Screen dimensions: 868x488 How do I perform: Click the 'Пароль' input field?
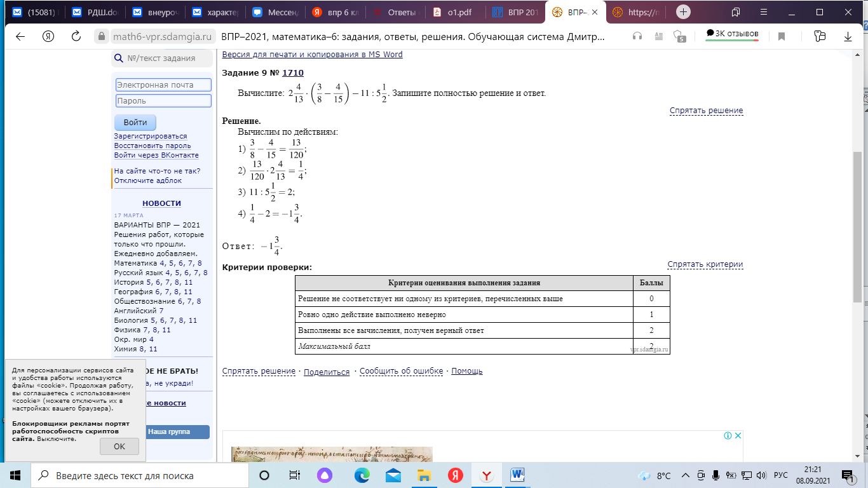pyautogui.click(x=163, y=100)
